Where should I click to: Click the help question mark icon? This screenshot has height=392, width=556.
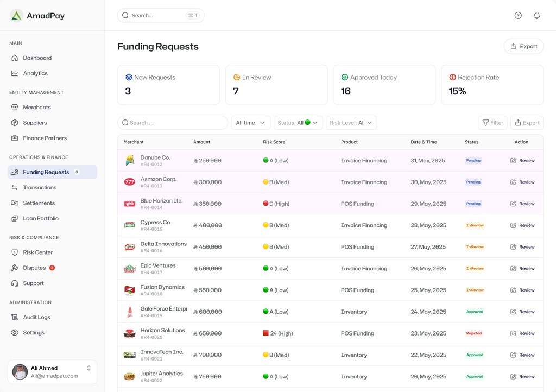518,16
